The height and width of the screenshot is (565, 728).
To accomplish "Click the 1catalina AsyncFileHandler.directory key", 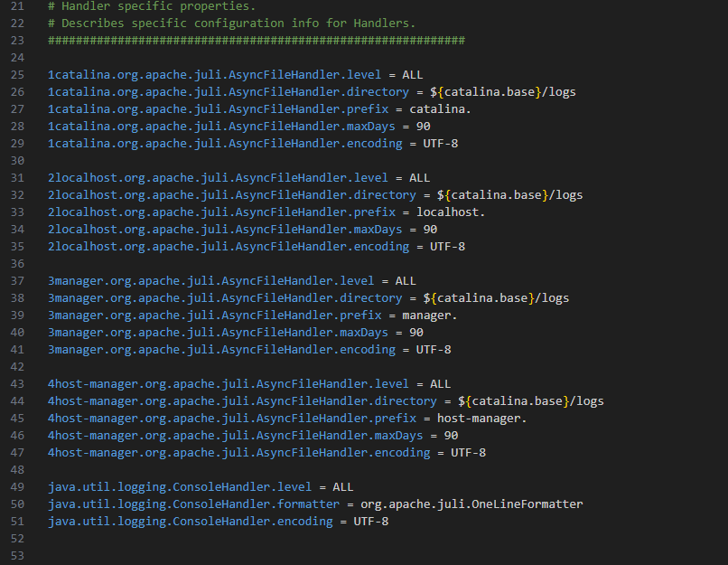I will [x=229, y=92].
